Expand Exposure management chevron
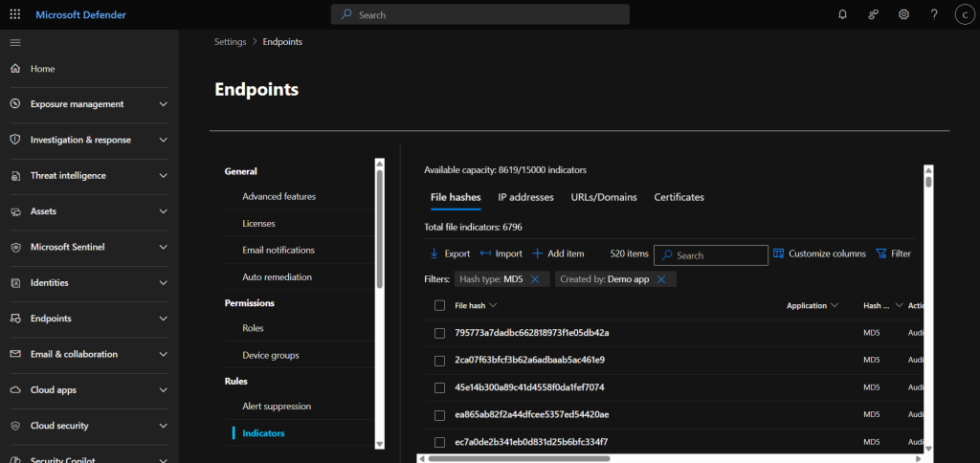 click(163, 104)
